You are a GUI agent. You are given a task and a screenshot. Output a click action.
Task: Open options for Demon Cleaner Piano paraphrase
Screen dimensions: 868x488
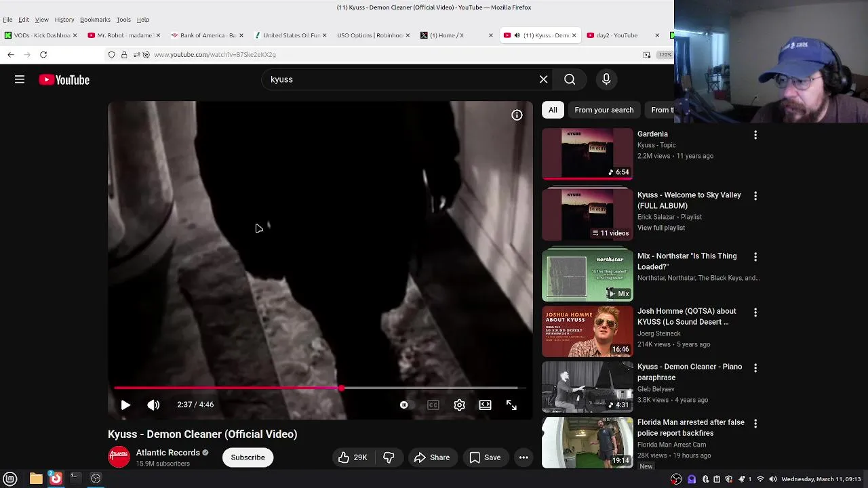click(x=755, y=368)
